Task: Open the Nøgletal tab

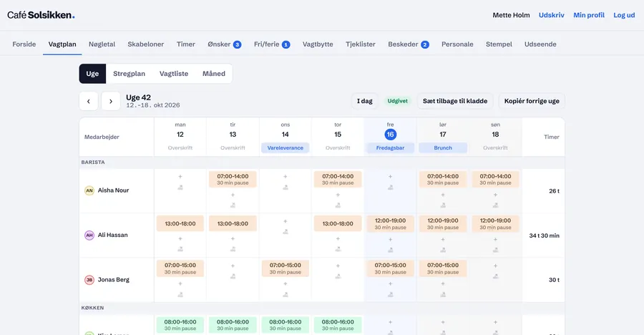Action: (x=102, y=44)
